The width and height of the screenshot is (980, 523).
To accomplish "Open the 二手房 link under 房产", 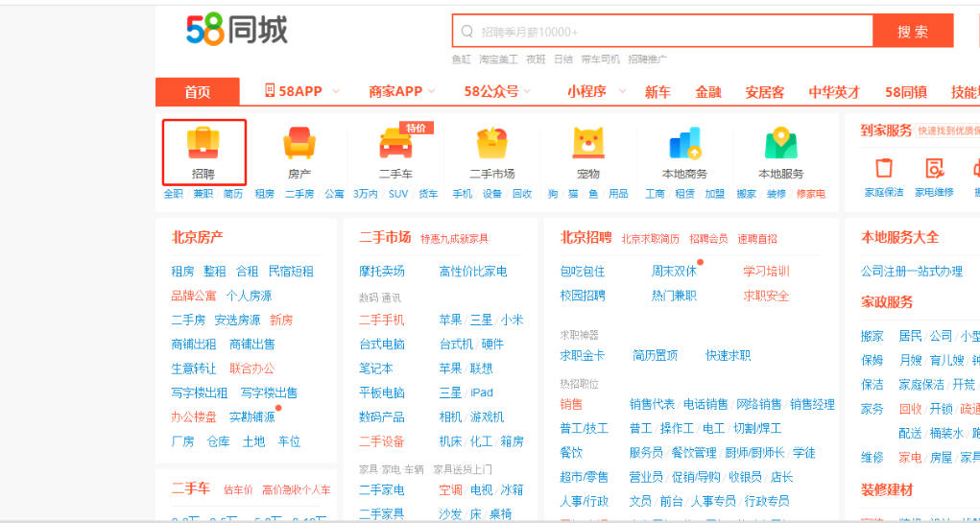I will [x=299, y=194].
